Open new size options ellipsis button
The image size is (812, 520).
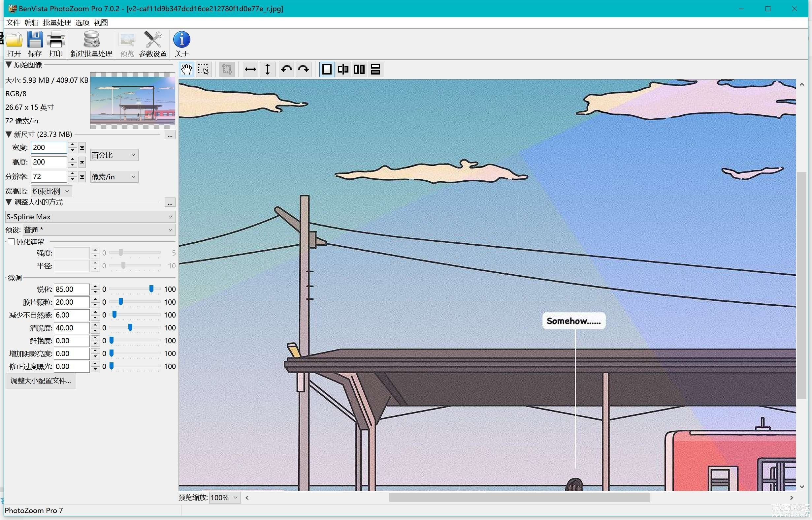click(170, 136)
